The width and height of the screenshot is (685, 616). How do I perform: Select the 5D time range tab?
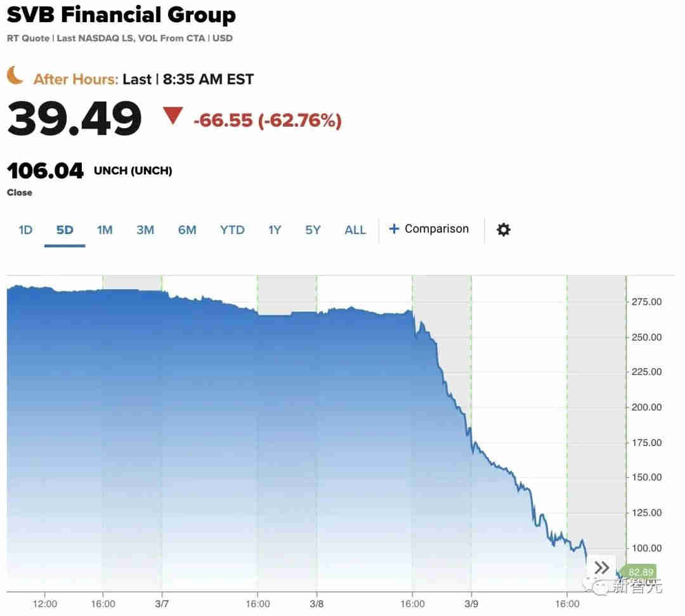65,230
